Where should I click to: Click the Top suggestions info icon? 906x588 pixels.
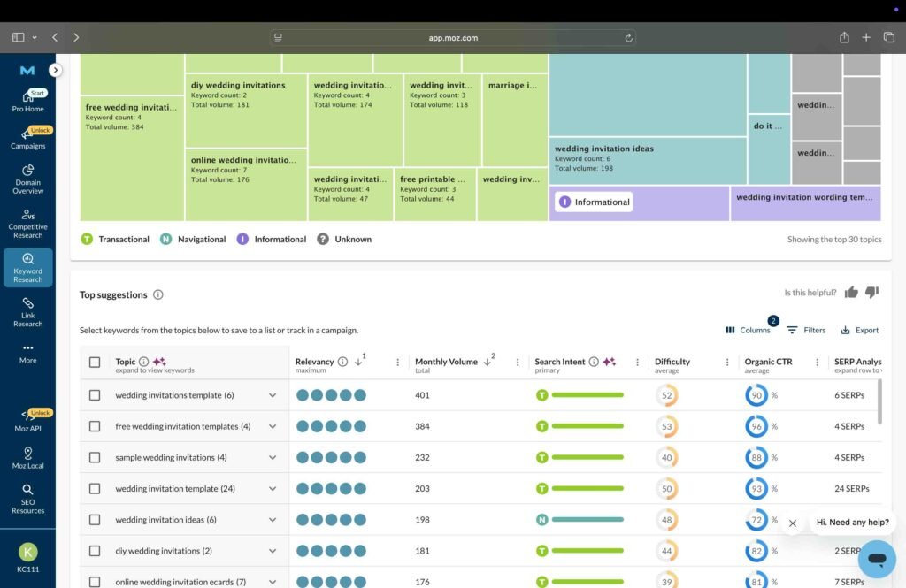pyautogui.click(x=158, y=295)
